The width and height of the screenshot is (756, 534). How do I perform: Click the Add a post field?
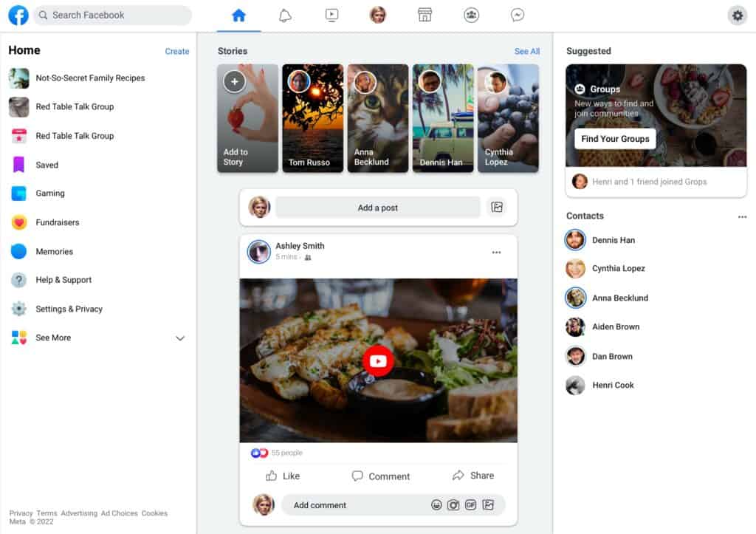pos(377,208)
